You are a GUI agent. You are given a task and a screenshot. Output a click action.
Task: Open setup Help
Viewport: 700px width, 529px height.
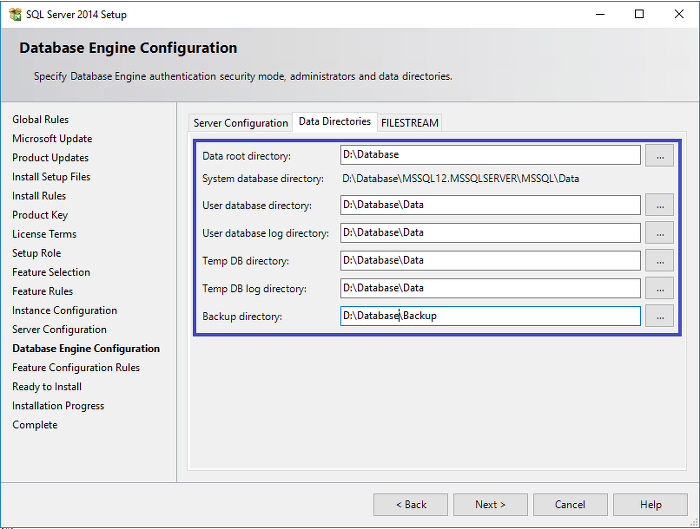tap(650, 504)
